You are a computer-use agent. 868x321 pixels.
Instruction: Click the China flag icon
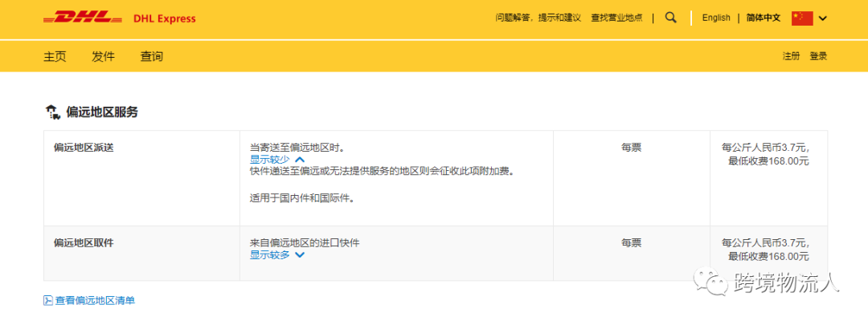click(802, 18)
